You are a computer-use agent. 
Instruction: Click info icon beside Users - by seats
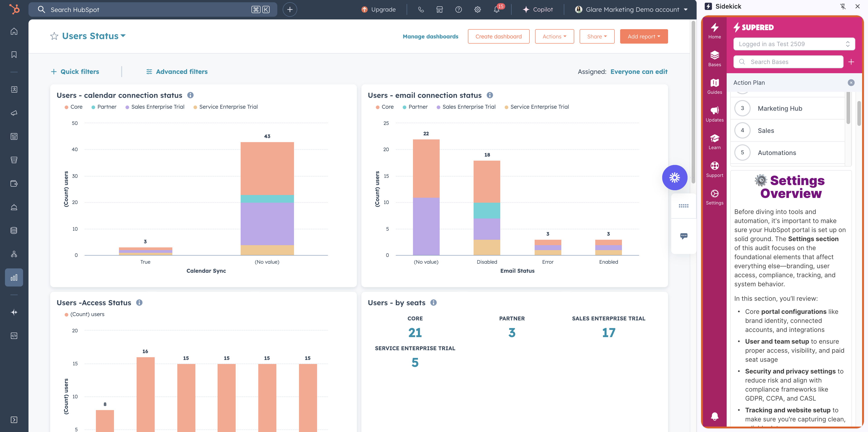point(434,303)
